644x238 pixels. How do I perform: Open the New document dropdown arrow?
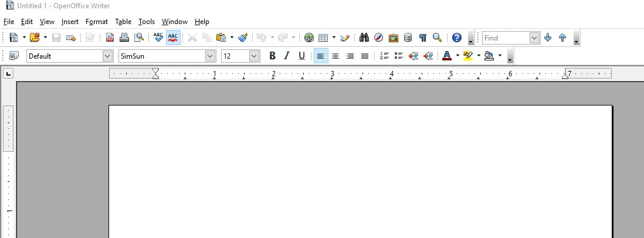pos(24,38)
